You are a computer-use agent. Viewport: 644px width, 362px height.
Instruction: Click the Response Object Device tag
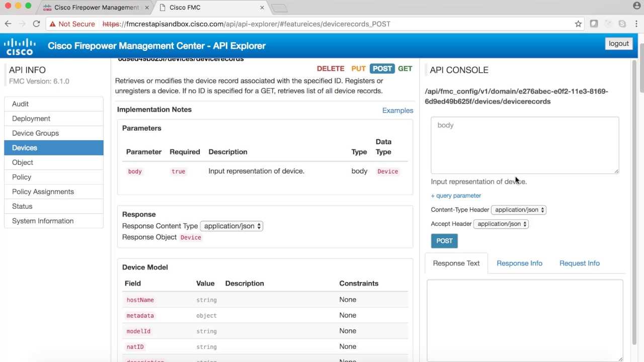coord(191,237)
